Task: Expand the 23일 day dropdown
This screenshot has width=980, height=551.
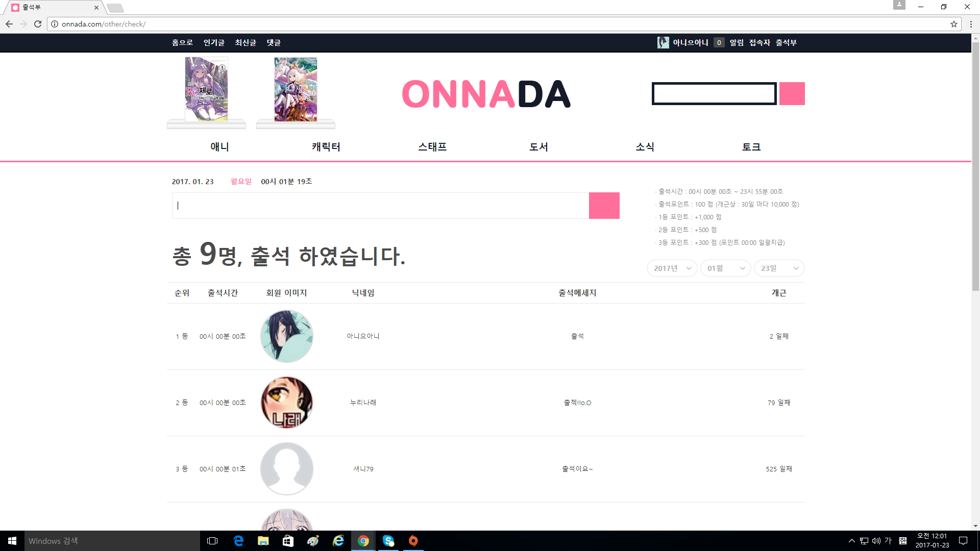Action: click(x=779, y=268)
